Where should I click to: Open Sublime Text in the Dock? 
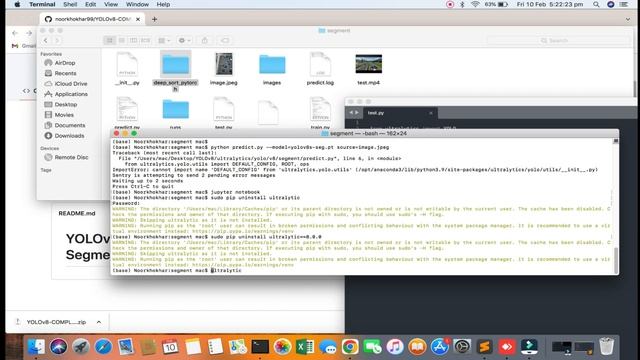click(x=484, y=347)
